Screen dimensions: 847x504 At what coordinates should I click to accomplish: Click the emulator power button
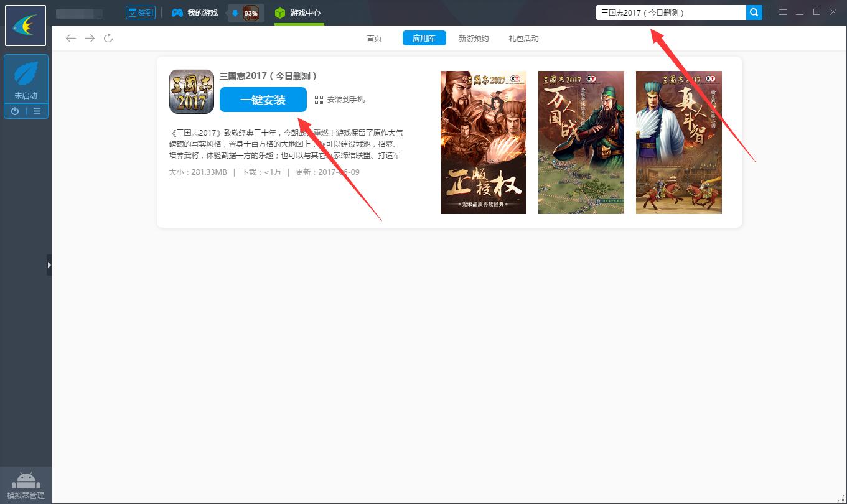tap(15, 111)
